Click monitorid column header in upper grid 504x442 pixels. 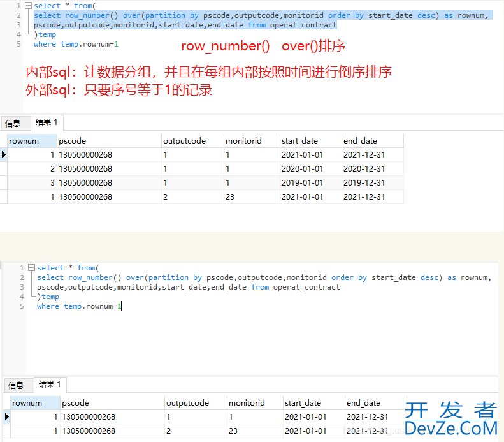tap(252, 141)
